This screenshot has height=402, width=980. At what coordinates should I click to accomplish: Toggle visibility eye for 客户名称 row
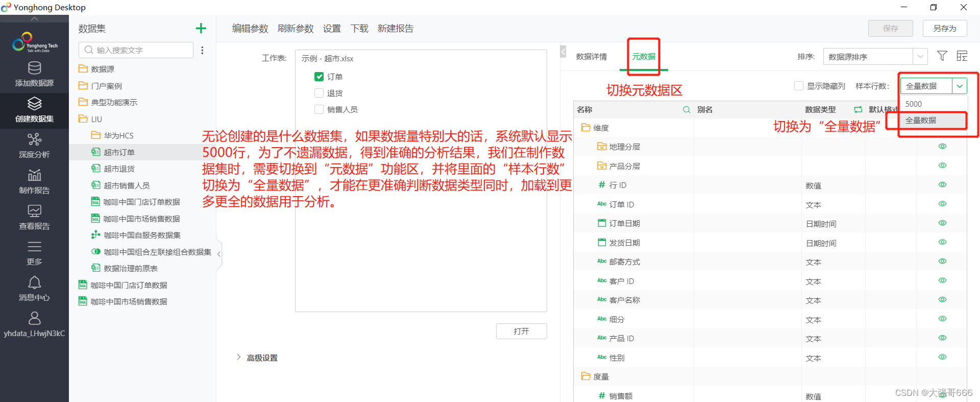(x=942, y=299)
